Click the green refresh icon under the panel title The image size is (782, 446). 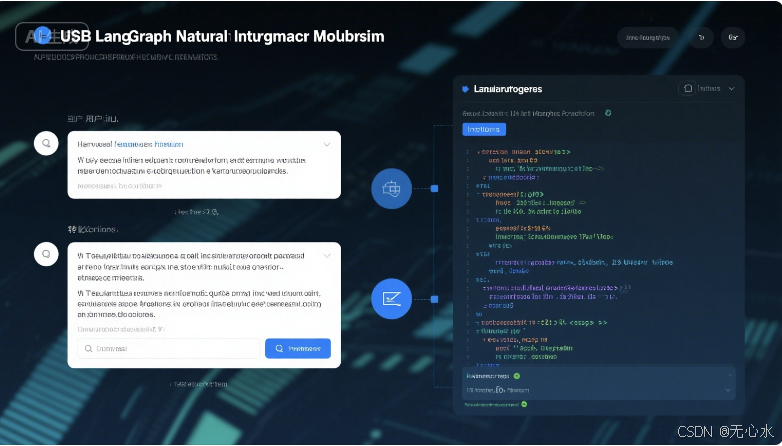tap(608, 113)
